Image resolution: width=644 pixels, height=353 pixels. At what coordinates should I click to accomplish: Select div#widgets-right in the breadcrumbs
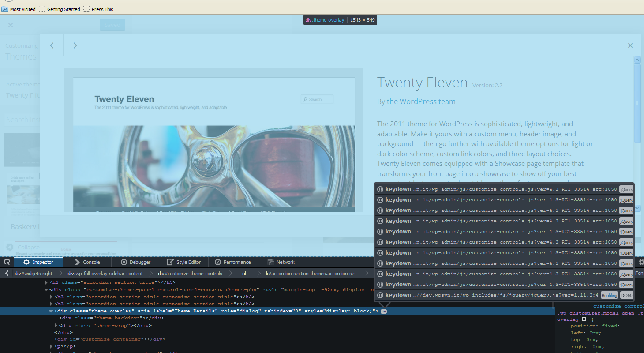(34, 274)
